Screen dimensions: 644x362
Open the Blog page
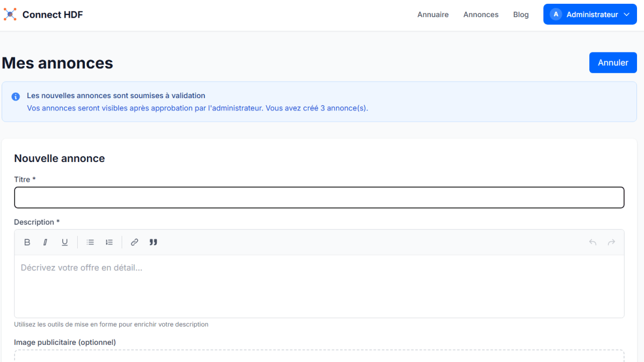(x=521, y=14)
